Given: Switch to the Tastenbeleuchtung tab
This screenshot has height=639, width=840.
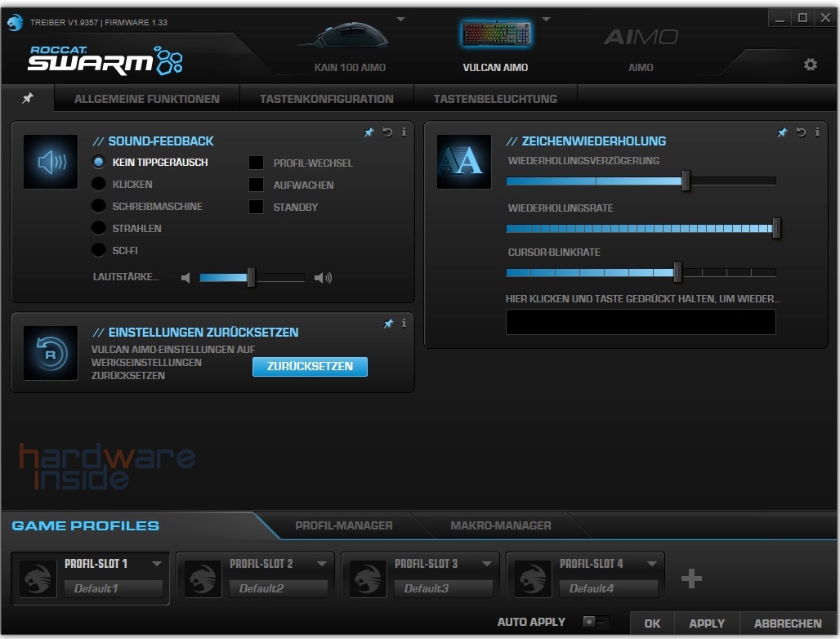Looking at the screenshot, I should (x=495, y=99).
